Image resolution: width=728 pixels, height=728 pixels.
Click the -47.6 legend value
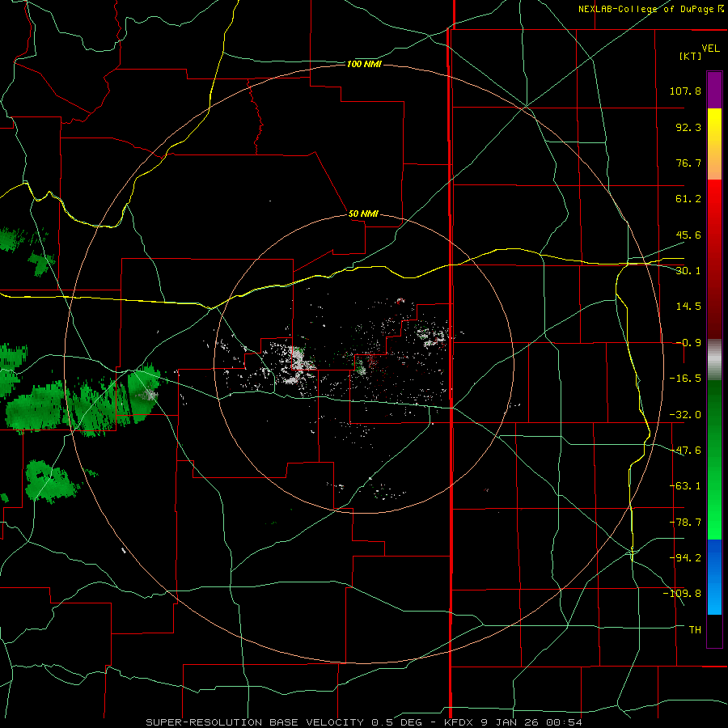[685, 451]
